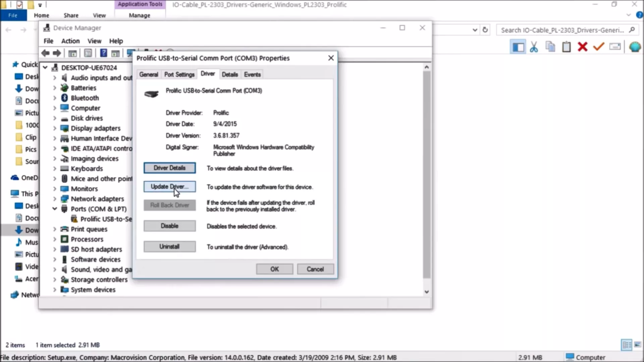Click the globe icon in Explorer toolbar

click(635, 47)
